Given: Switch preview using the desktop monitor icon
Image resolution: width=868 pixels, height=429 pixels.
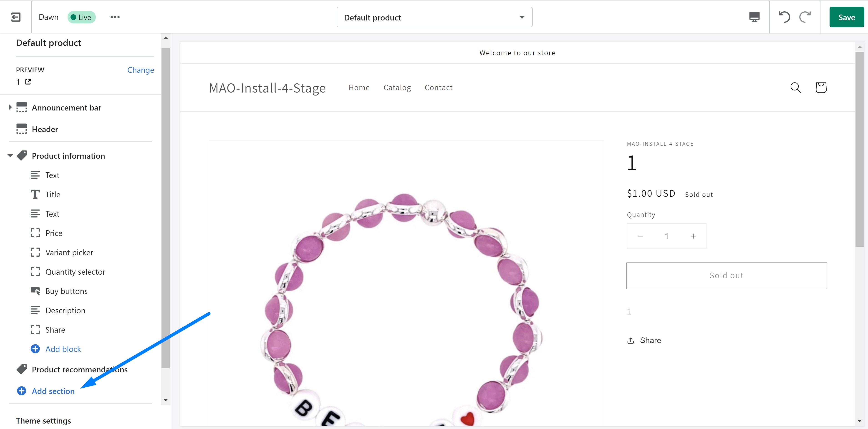Looking at the screenshot, I should (754, 17).
